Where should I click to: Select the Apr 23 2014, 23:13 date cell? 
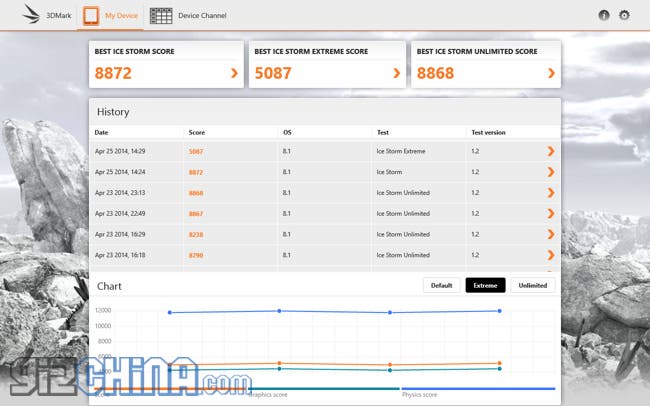point(120,193)
